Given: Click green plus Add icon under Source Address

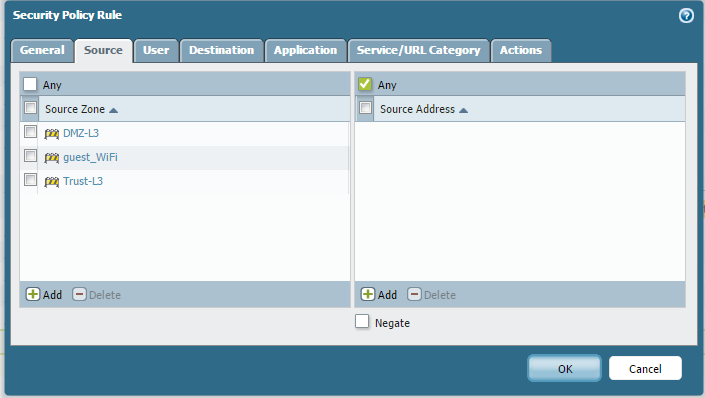Looking at the screenshot, I should (x=368, y=294).
